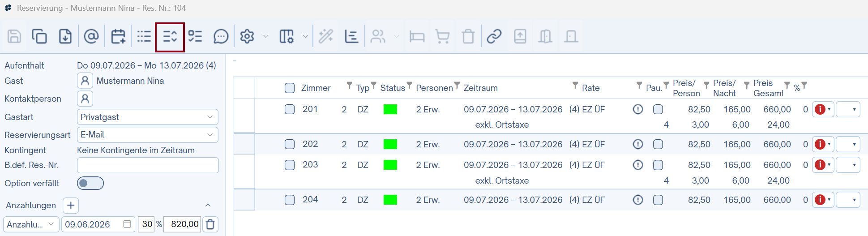868x236 pixels.
Task: Sort by the Personen column header
Action: point(434,88)
